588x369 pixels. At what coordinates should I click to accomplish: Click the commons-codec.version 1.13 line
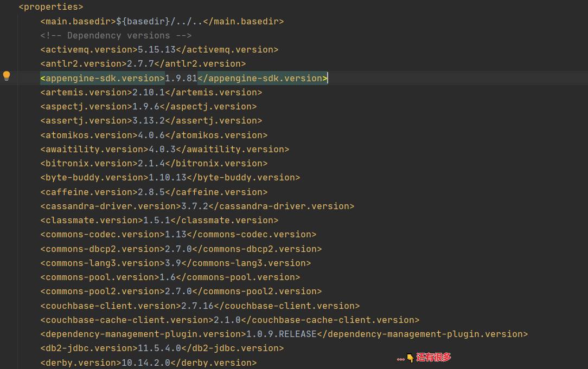pos(178,235)
